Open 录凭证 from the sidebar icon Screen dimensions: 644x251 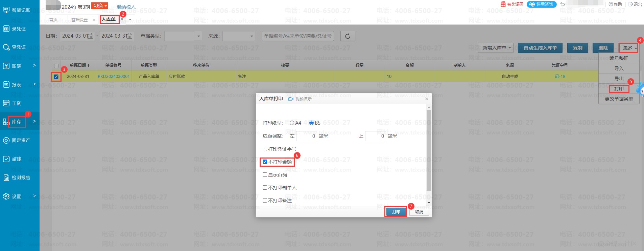(x=6, y=29)
